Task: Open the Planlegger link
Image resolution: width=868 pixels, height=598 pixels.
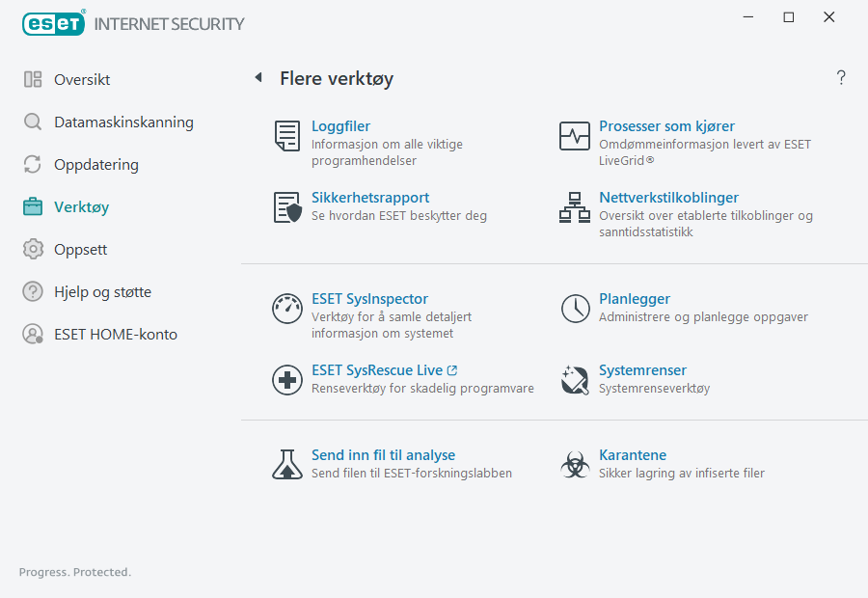Action: point(634,298)
